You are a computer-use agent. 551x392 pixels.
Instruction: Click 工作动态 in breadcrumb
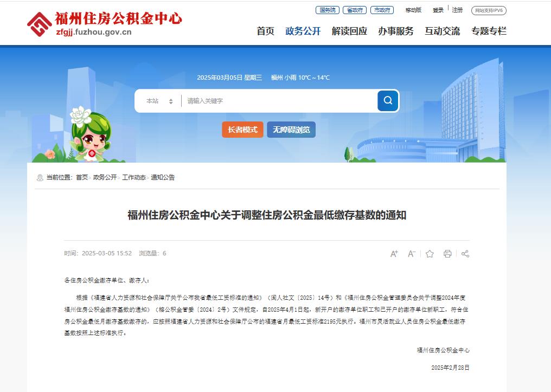[x=134, y=177]
